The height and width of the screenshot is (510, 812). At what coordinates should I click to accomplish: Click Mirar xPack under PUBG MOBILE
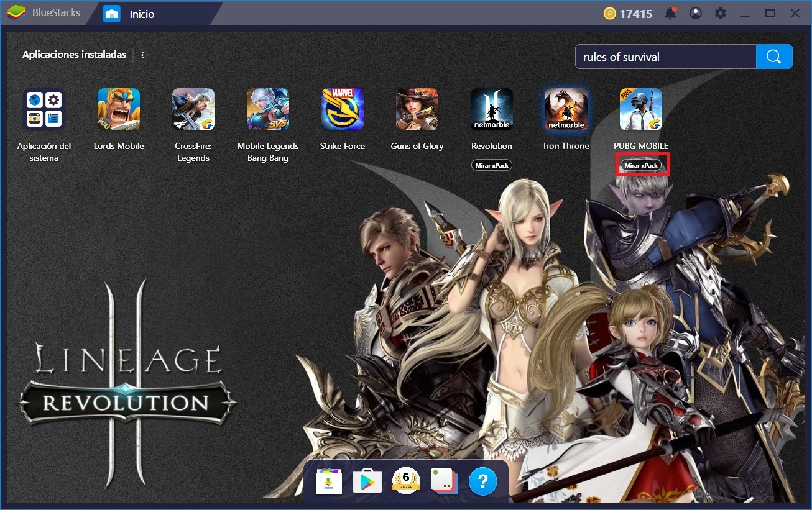(x=641, y=165)
